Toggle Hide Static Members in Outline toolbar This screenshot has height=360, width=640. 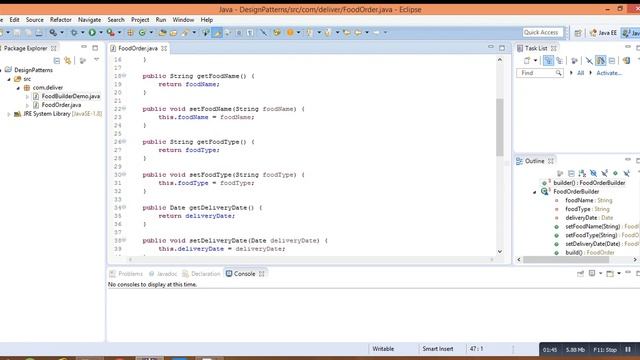pos(604,173)
